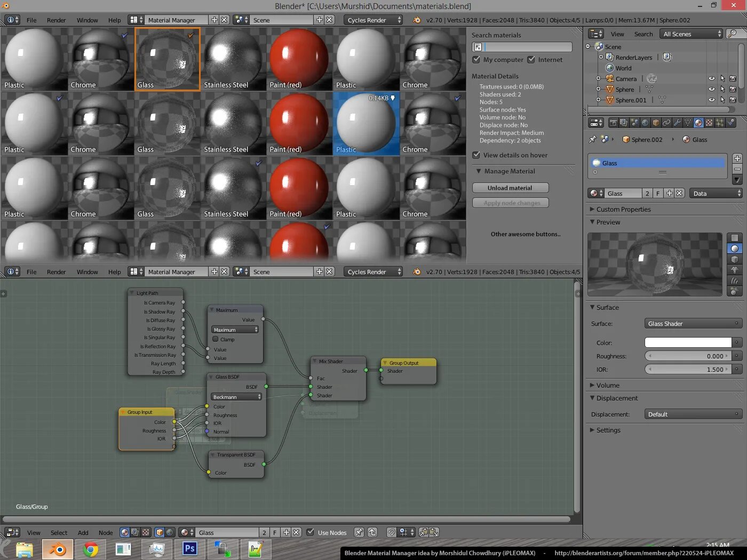Open Google Chrome from the taskbar
This screenshot has width=747, height=560.
point(91,549)
